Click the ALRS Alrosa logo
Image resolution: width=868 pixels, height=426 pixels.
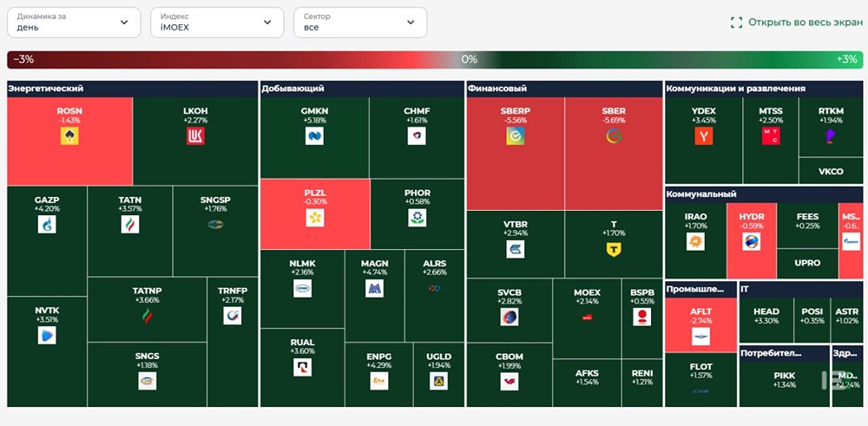(435, 288)
